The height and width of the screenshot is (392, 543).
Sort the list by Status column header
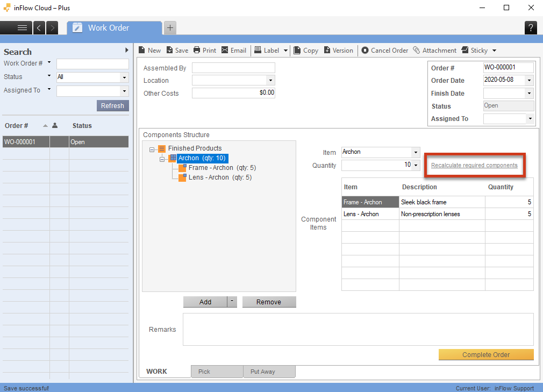82,126
